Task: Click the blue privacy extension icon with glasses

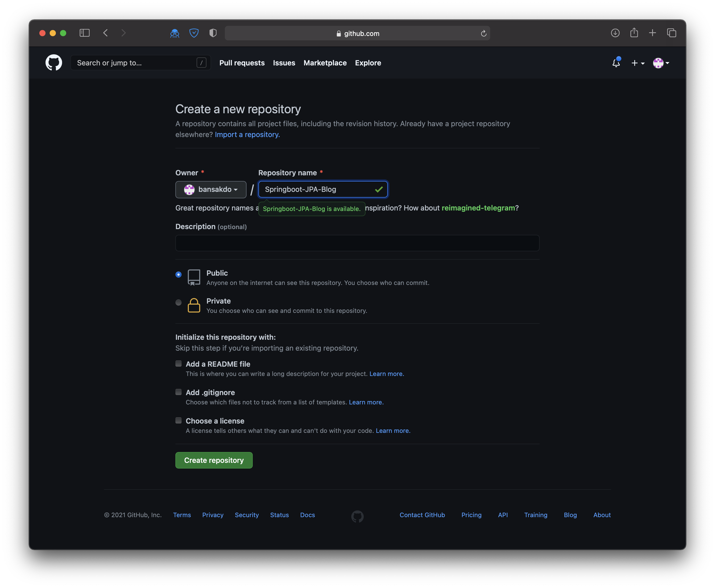Action: pyautogui.click(x=175, y=33)
